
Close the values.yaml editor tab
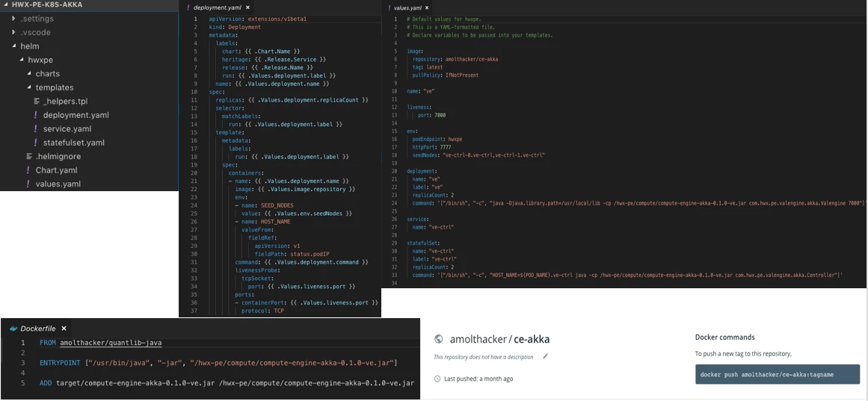point(426,8)
